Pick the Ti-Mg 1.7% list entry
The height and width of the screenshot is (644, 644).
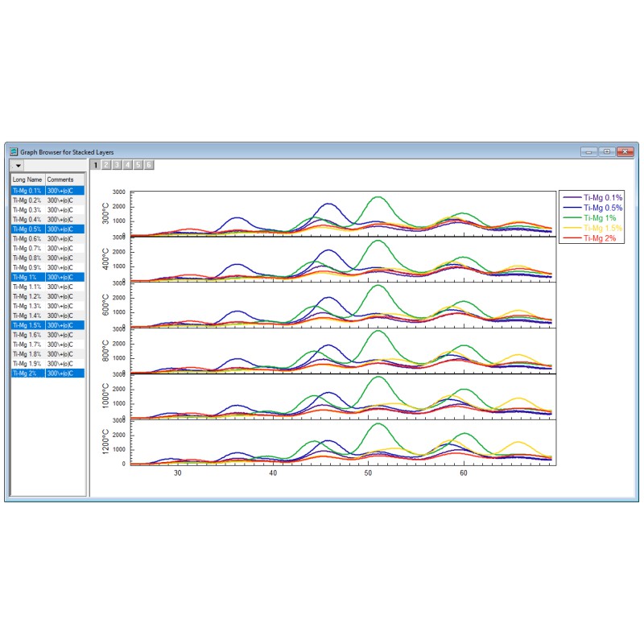pos(27,344)
